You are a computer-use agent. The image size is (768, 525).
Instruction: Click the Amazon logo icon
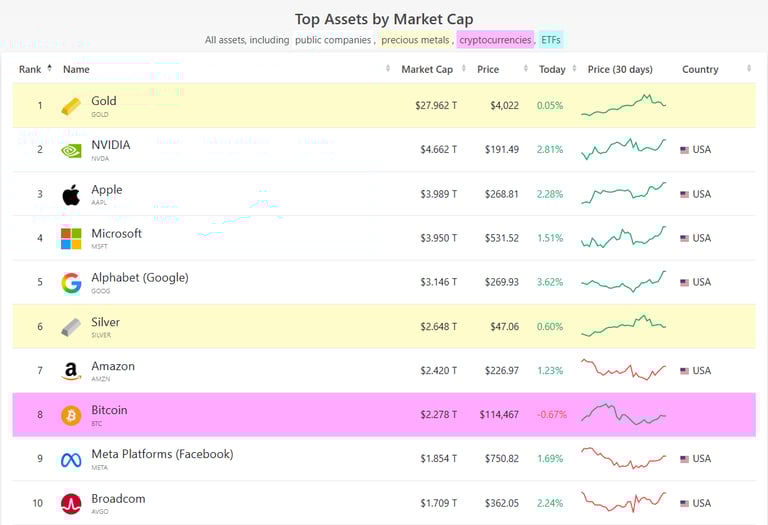[71, 371]
